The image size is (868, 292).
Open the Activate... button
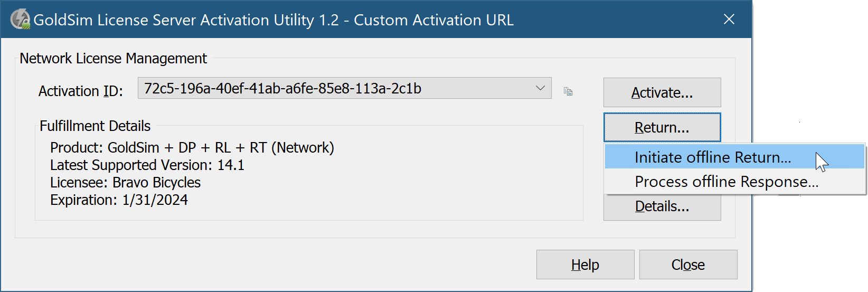(662, 92)
